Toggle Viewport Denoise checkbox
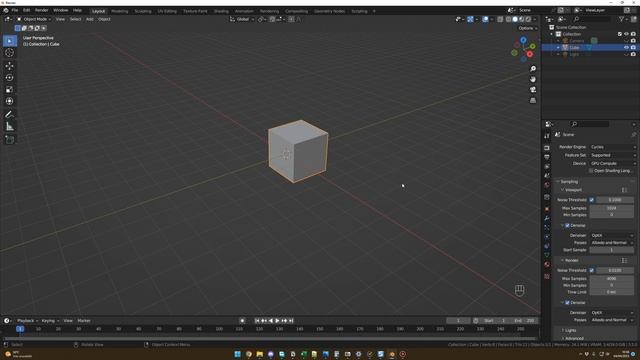This screenshot has width=640, height=360. click(x=567, y=226)
